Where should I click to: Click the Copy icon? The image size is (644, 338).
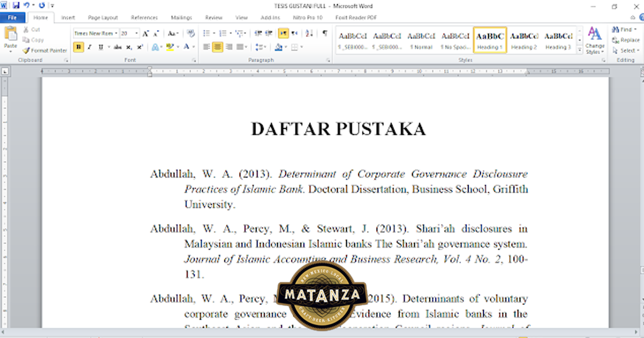coord(26,40)
